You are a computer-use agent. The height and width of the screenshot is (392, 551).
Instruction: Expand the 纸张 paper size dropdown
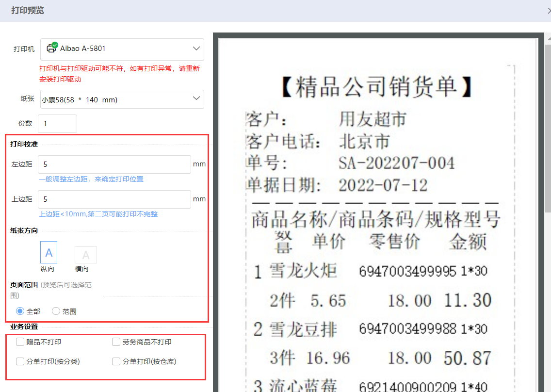pos(122,99)
